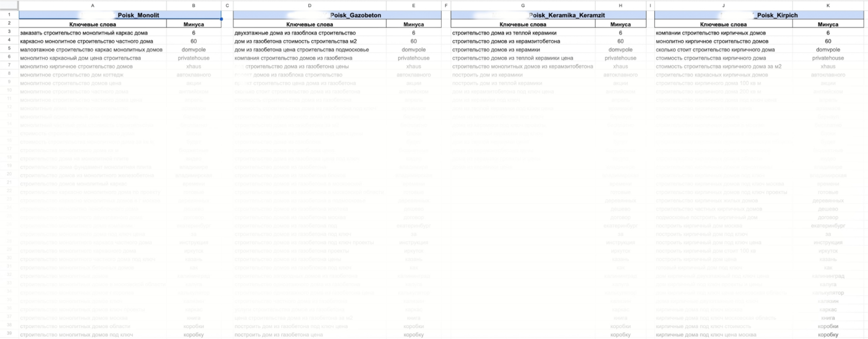Select cell 'строительство домов из керамзитобетона'
This screenshot has height=339, width=868.
(x=523, y=41)
